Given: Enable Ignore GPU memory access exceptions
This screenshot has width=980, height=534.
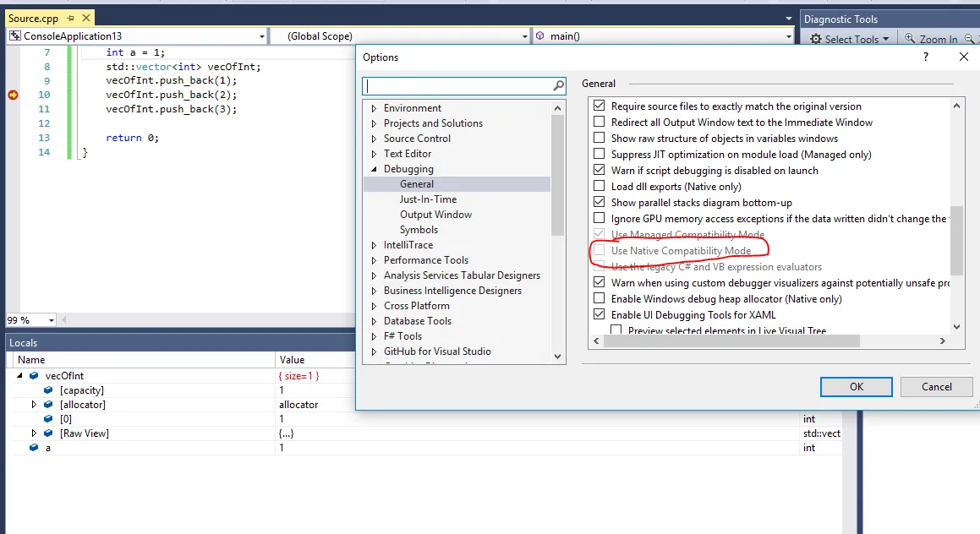Looking at the screenshot, I should pyautogui.click(x=599, y=218).
